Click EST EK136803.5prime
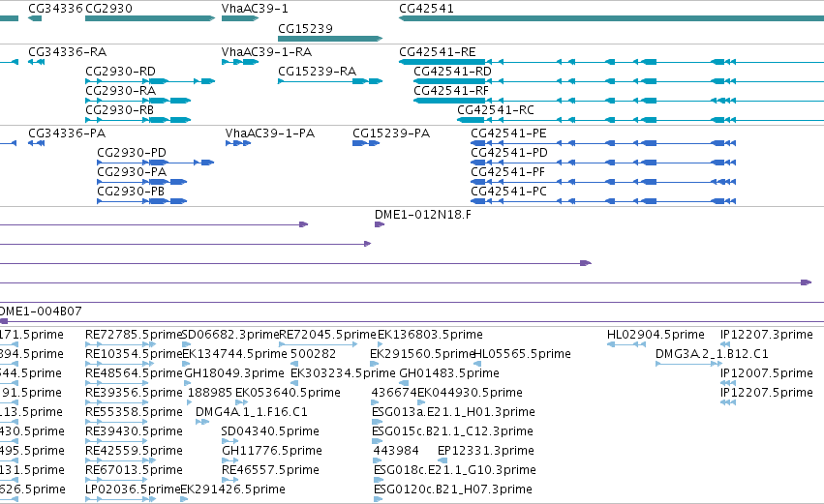The width and height of the screenshot is (824, 504). pos(430,335)
